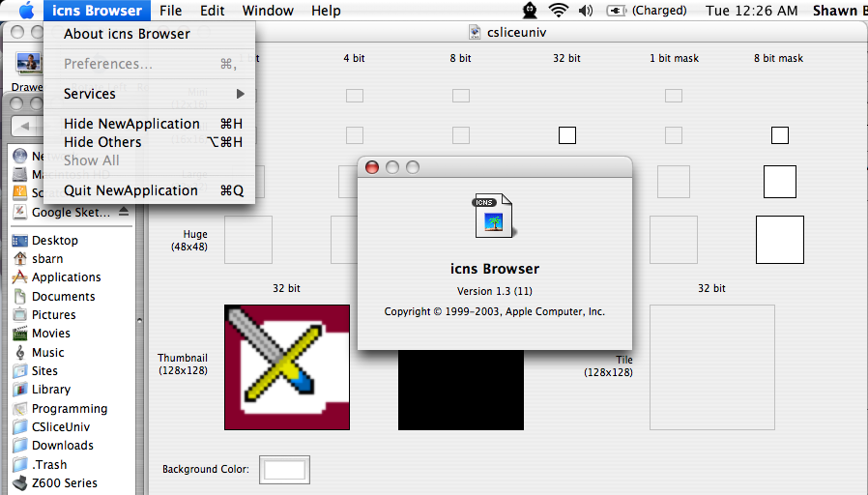Open the Help menu
This screenshot has width=868, height=495.
click(326, 11)
